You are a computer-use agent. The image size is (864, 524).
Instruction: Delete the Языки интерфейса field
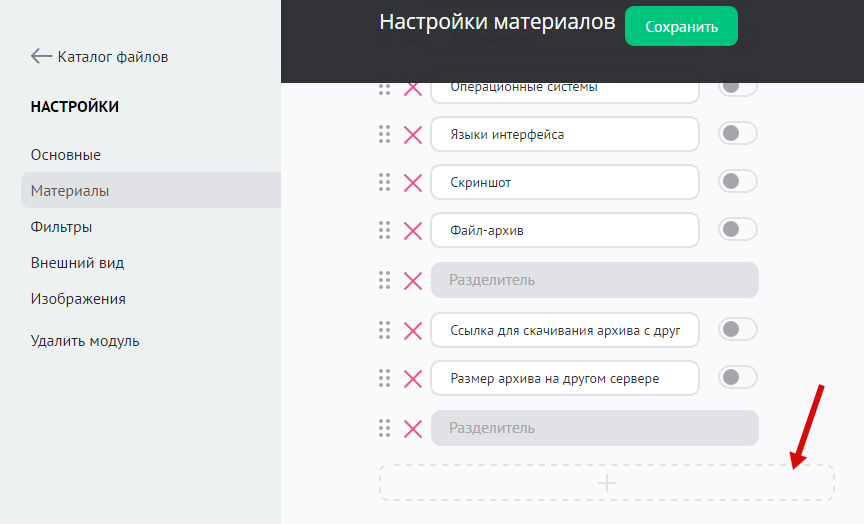[412, 134]
